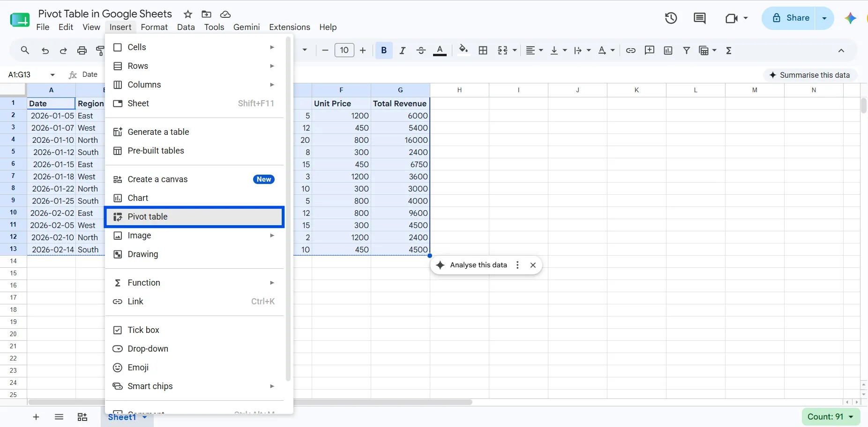This screenshot has width=868, height=427.
Task: Close the Analyse this data chip
Action: pos(533,265)
